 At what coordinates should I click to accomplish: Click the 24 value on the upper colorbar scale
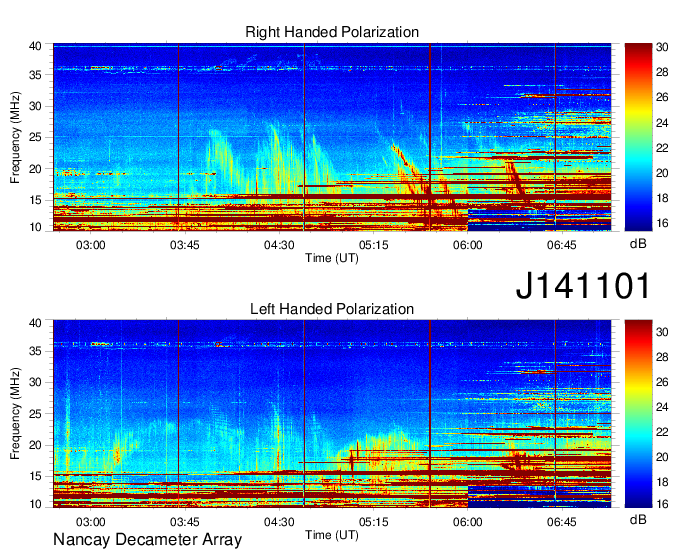coord(662,123)
